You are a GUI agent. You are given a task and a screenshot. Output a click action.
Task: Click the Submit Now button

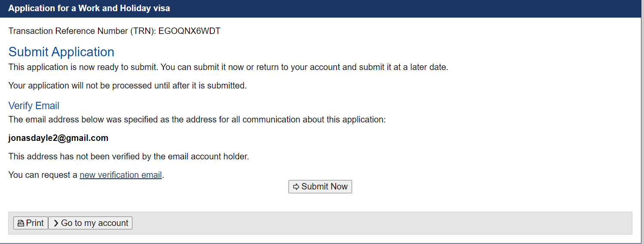(x=320, y=186)
